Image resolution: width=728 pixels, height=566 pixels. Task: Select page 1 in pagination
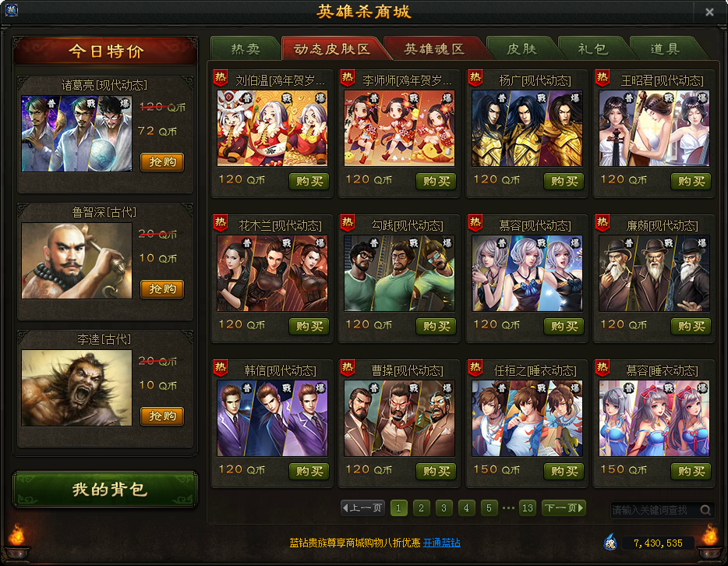click(399, 508)
